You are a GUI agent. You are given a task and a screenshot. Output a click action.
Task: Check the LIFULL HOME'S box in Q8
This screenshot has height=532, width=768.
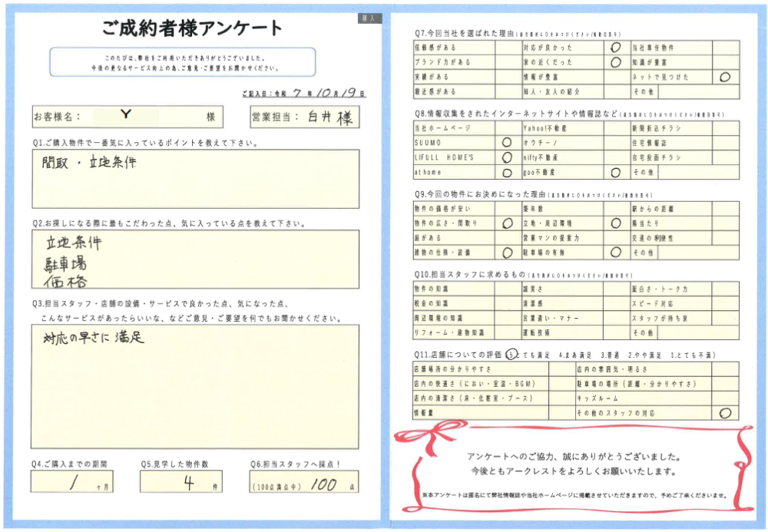(506, 157)
